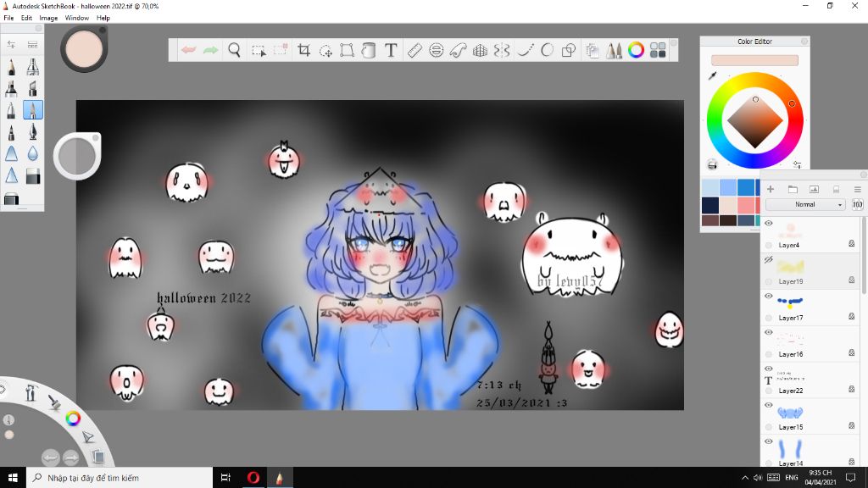Open the brush palette settings icon
Viewport: 868px width, 488px height.
(x=11, y=44)
